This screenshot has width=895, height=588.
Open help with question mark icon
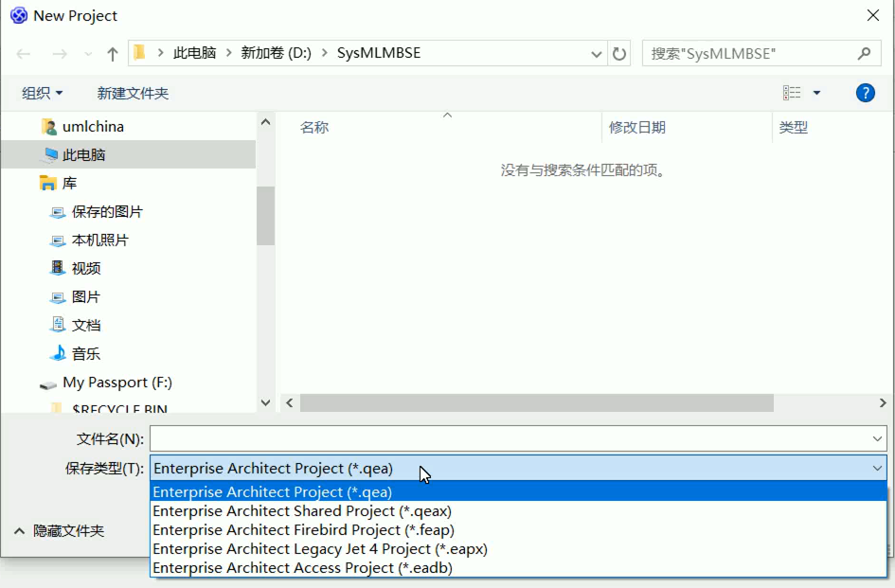[x=866, y=93]
